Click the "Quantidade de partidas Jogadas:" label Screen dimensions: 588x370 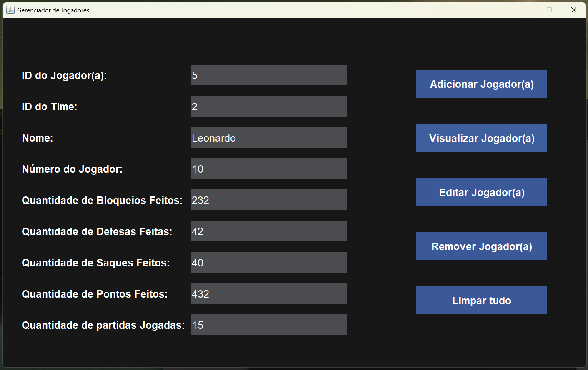coord(103,325)
